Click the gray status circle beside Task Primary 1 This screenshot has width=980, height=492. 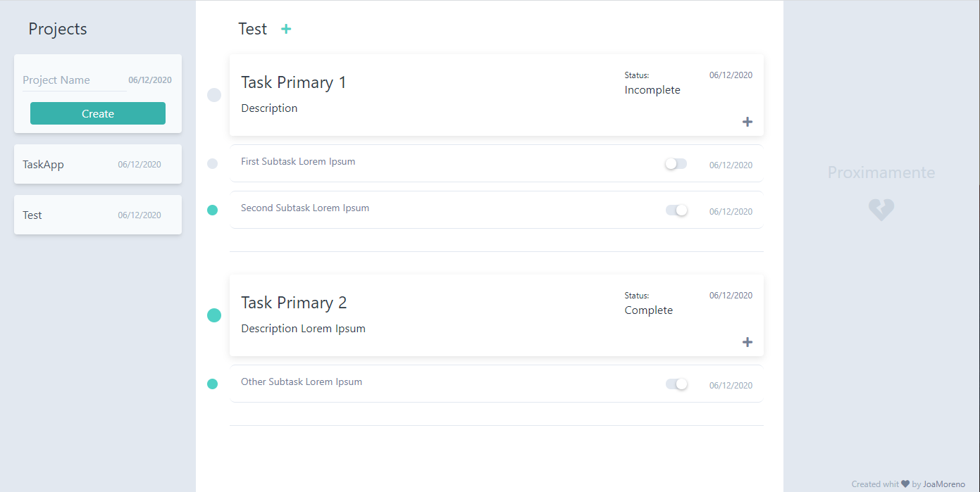[213, 94]
